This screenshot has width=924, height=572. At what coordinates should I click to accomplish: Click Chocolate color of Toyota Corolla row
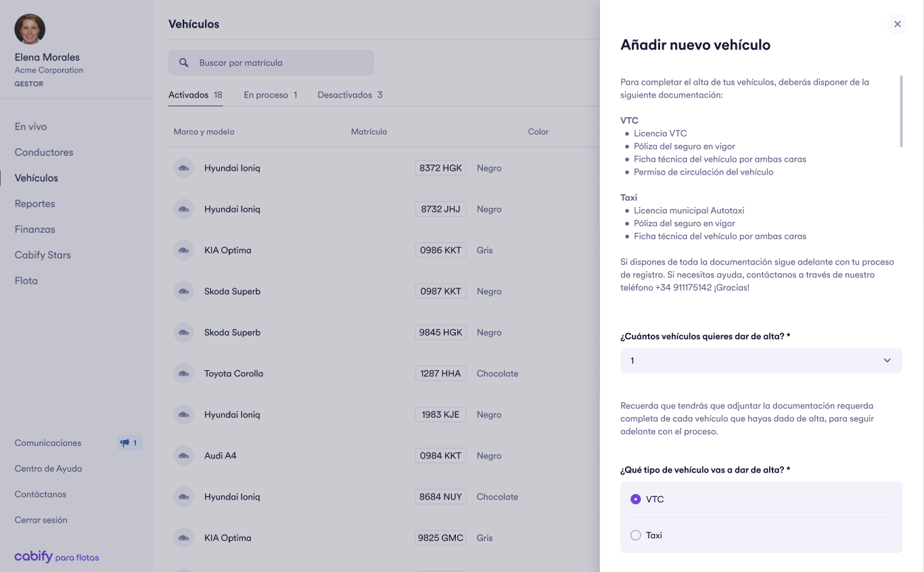[x=498, y=374]
